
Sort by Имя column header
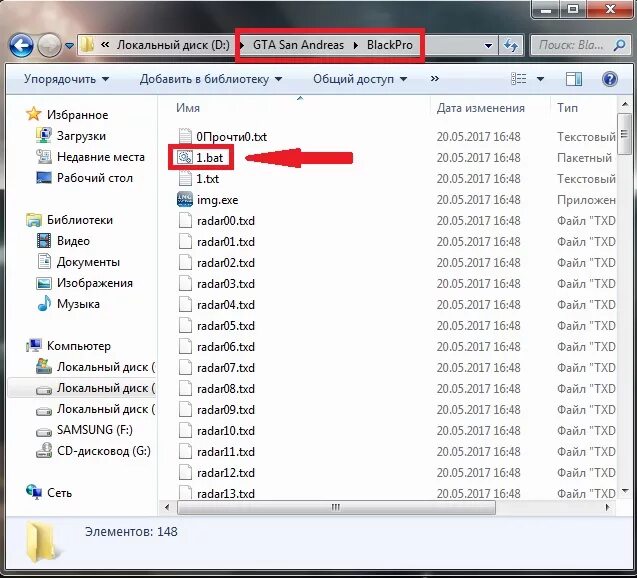[188, 108]
